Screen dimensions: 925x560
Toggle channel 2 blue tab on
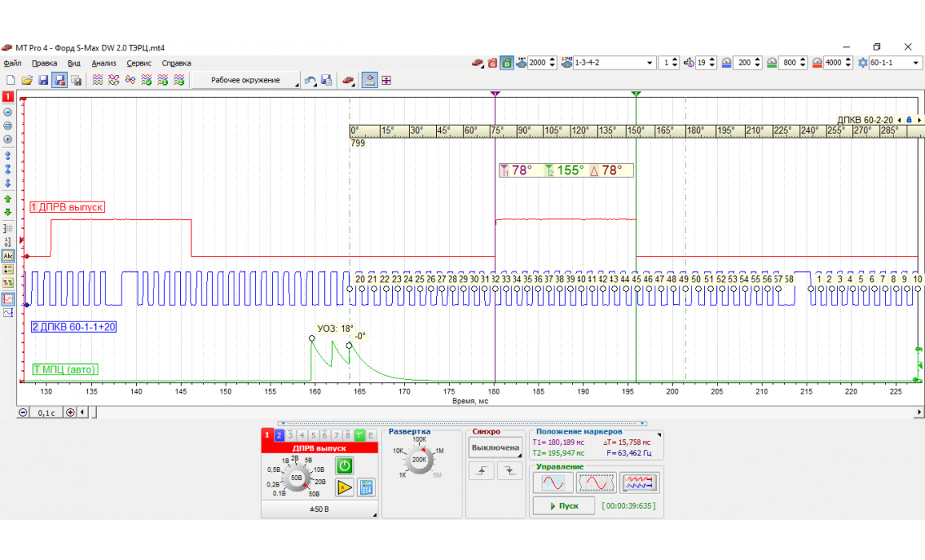[279, 435]
